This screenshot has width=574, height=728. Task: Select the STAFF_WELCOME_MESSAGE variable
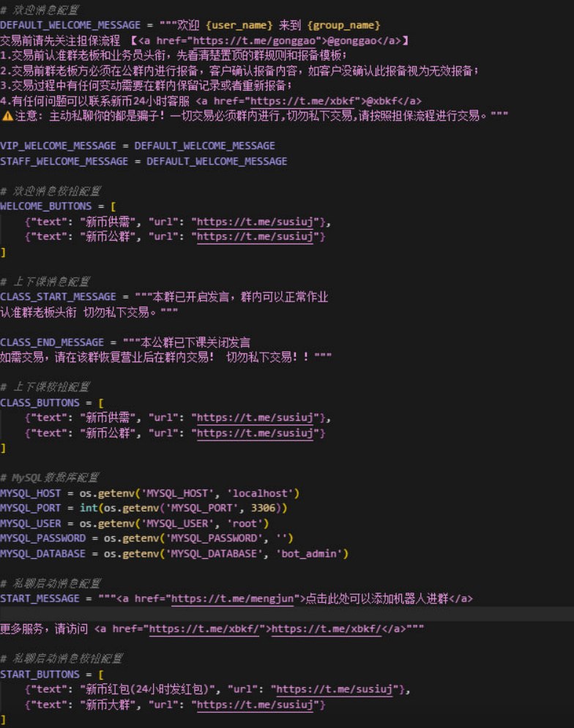click(x=67, y=161)
